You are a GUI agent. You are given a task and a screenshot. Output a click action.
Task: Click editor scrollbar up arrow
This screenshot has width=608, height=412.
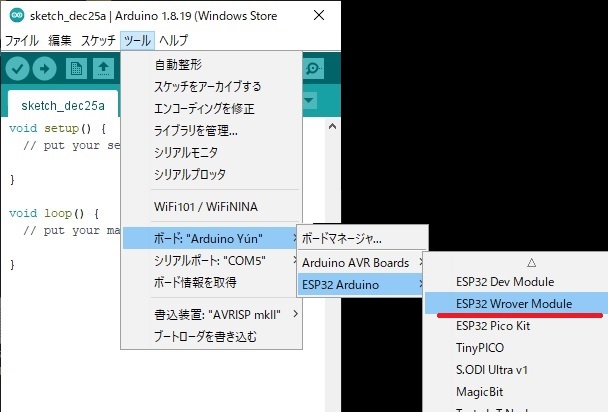(x=332, y=126)
